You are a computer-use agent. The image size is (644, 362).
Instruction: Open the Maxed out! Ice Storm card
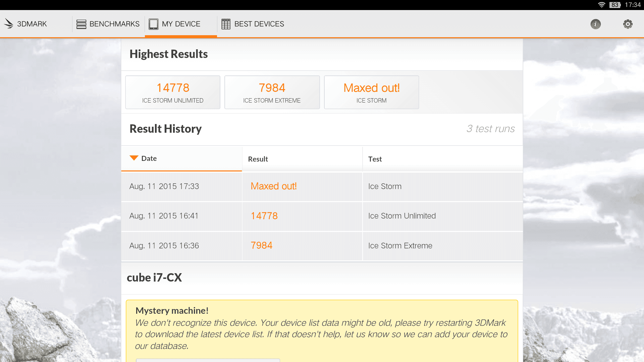(x=372, y=92)
